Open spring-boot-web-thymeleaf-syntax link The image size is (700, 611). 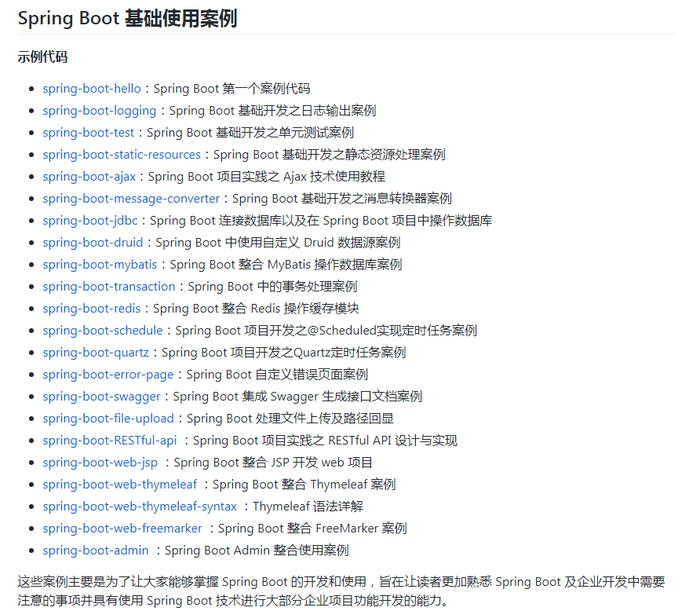140,506
